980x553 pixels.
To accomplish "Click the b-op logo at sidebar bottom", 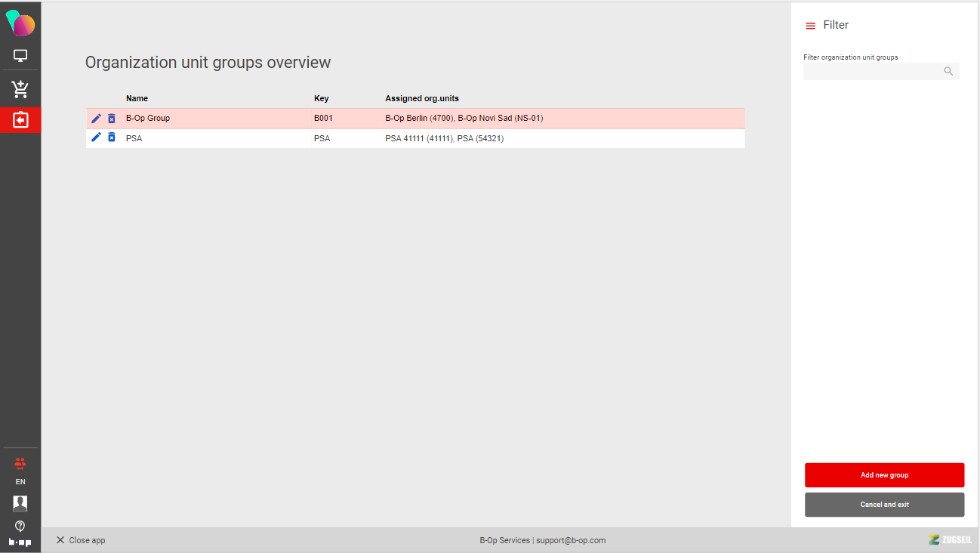I will [20, 542].
